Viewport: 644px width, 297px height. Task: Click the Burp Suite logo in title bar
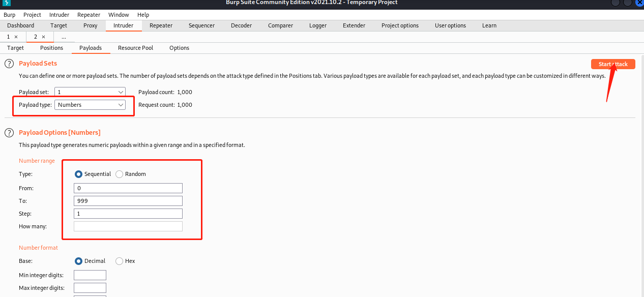6,3
